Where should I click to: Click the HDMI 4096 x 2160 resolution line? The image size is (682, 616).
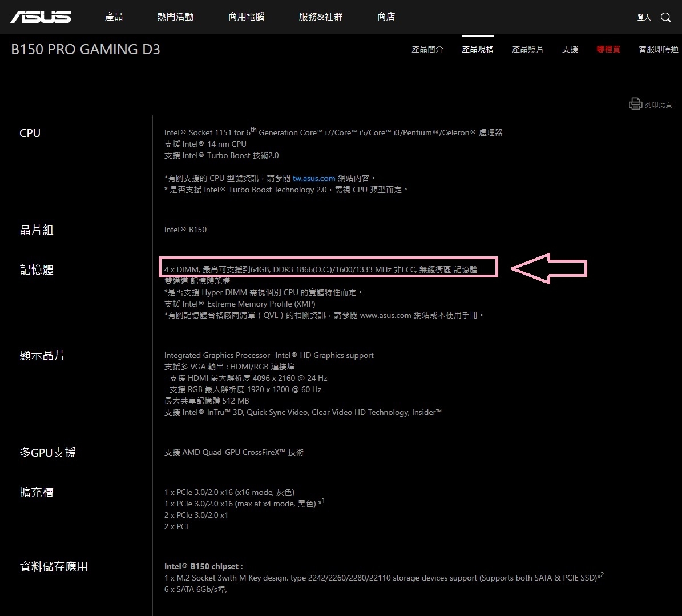pos(246,378)
